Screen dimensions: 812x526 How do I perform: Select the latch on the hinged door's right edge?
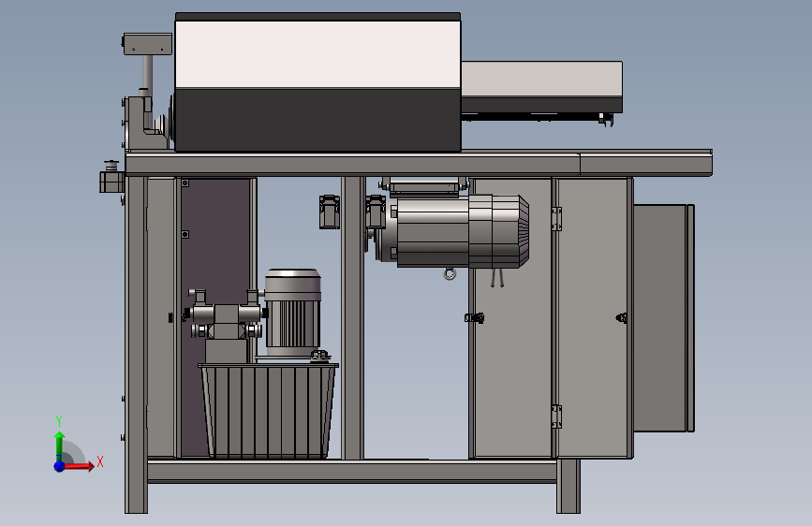click(622, 318)
